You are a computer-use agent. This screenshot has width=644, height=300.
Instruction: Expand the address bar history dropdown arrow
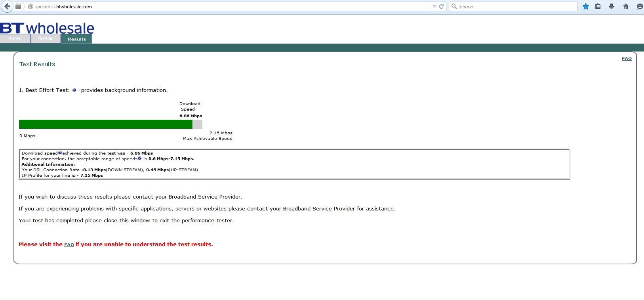(434, 7)
